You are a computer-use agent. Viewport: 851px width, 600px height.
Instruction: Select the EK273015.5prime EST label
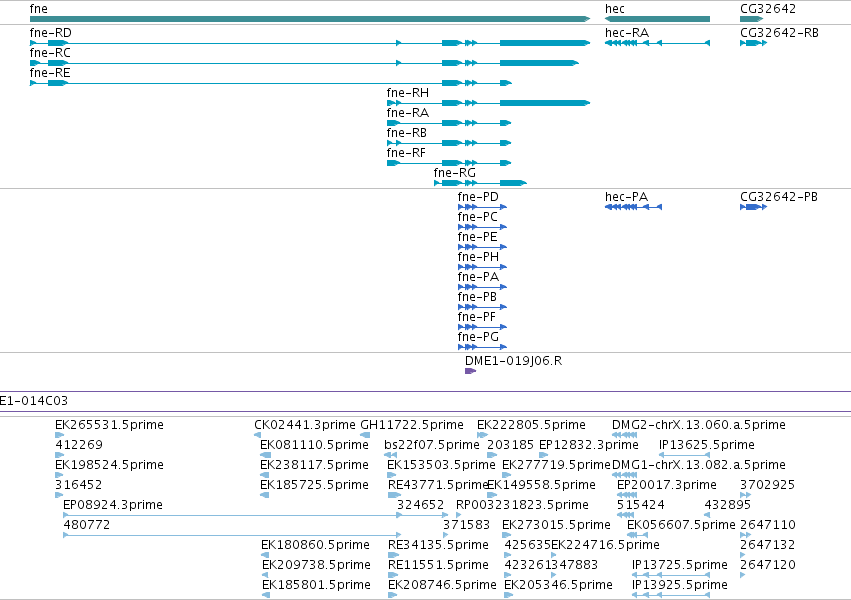pyautogui.click(x=556, y=525)
